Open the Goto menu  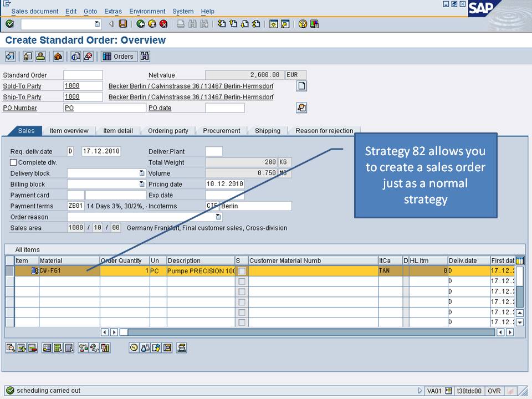(90, 11)
